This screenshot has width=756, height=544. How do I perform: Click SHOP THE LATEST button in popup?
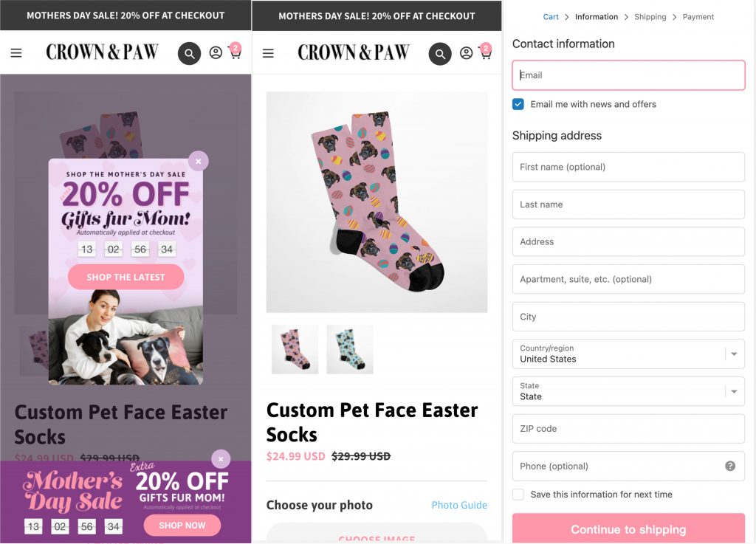[x=126, y=278]
